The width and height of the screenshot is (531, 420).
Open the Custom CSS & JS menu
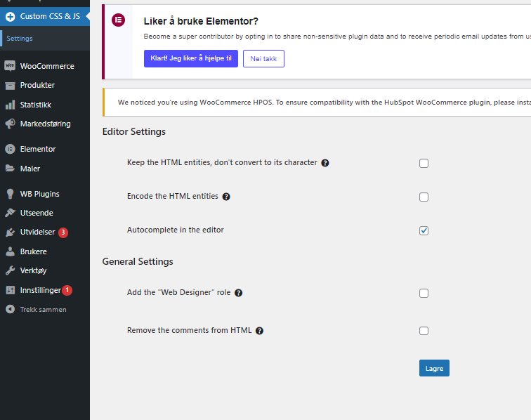[45, 16]
